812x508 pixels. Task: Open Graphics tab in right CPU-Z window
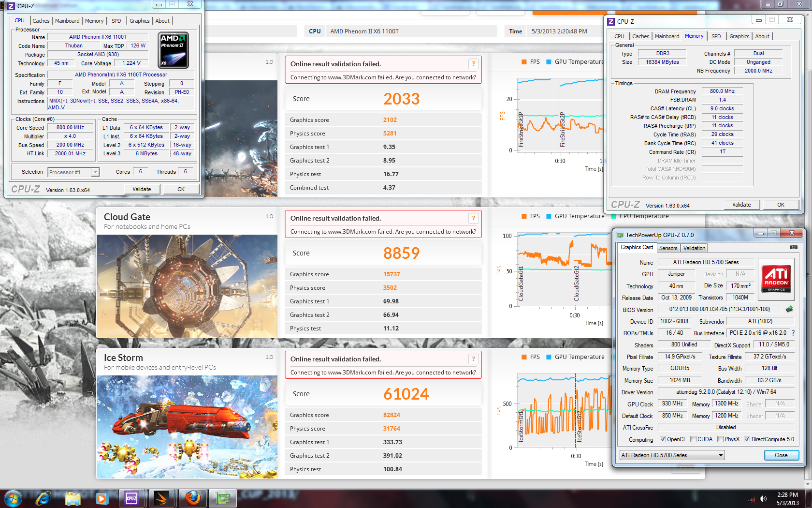(739, 36)
